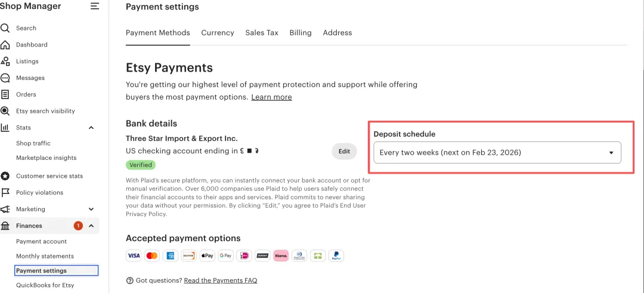Switch to the Sales Tax tab

click(262, 33)
